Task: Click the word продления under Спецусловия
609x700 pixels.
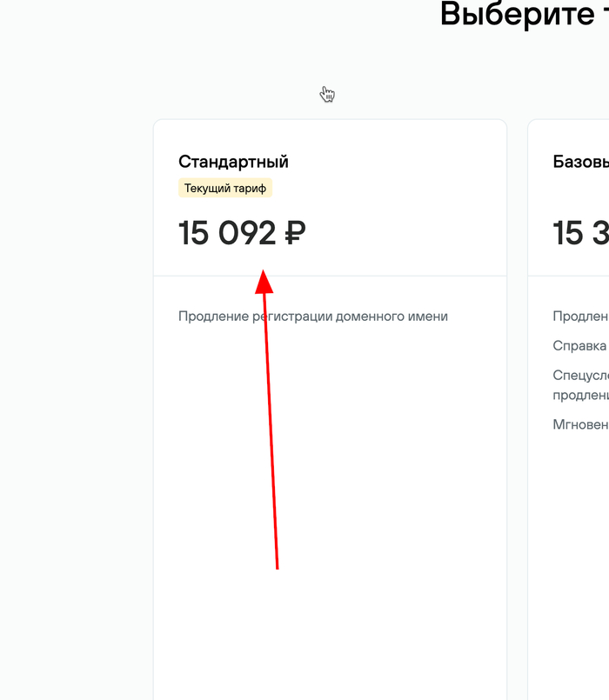Action: 580,395
